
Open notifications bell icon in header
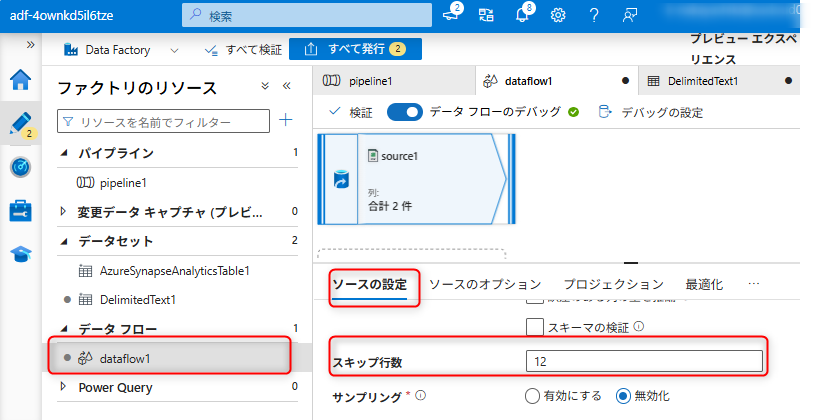click(x=522, y=15)
